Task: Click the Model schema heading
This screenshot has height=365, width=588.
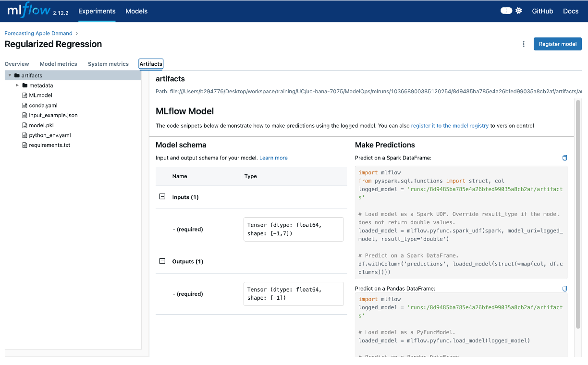Action: tap(181, 145)
